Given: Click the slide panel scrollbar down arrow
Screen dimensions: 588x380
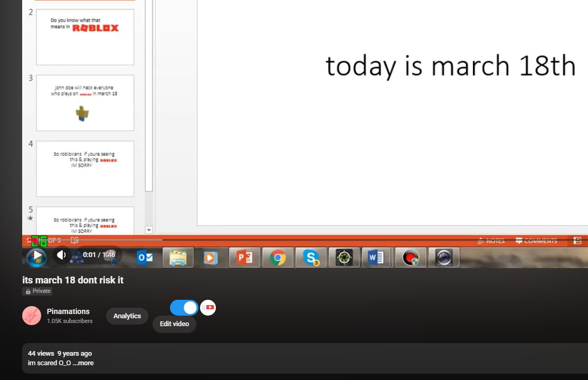Looking at the screenshot, I should click(149, 230).
